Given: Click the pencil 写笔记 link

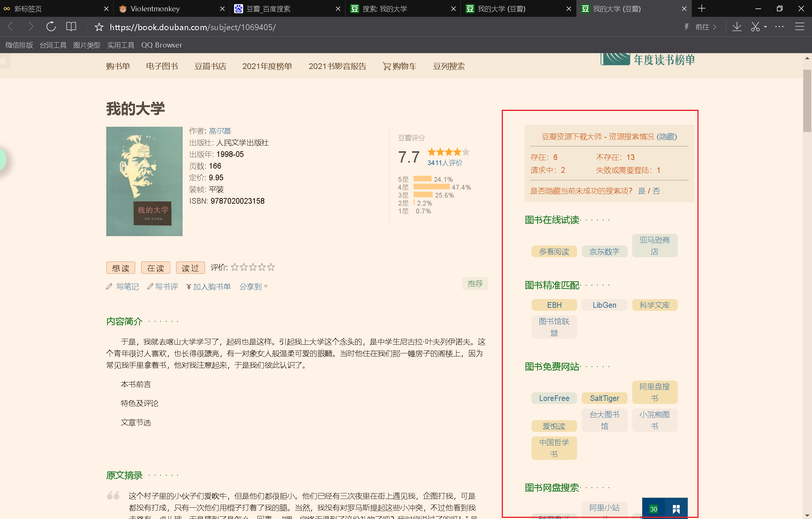Looking at the screenshot, I should tap(123, 287).
